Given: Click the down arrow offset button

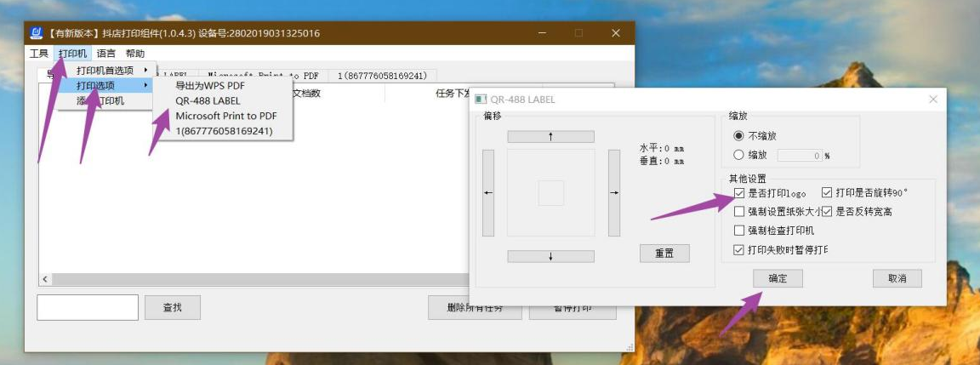Looking at the screenshot, I should tap(550, 256).
